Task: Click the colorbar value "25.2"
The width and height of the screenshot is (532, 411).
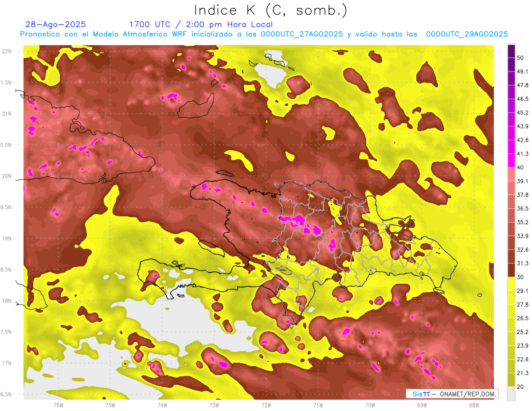Action: coord(523,332)
